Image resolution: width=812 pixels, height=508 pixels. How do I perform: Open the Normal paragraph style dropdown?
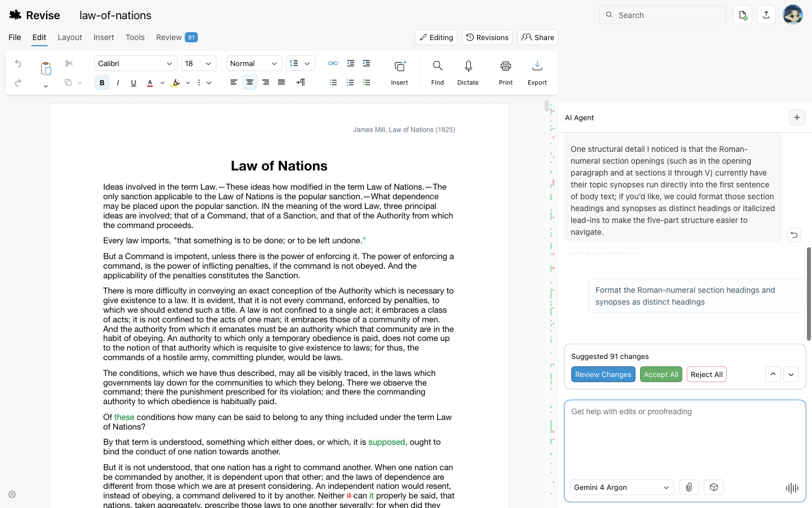point(254,63)
